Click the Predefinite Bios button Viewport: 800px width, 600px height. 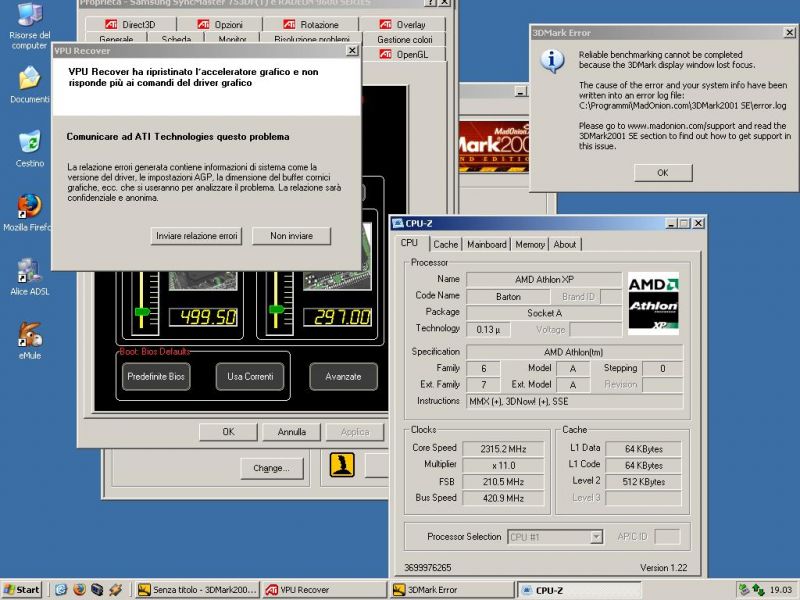[156, 377]
